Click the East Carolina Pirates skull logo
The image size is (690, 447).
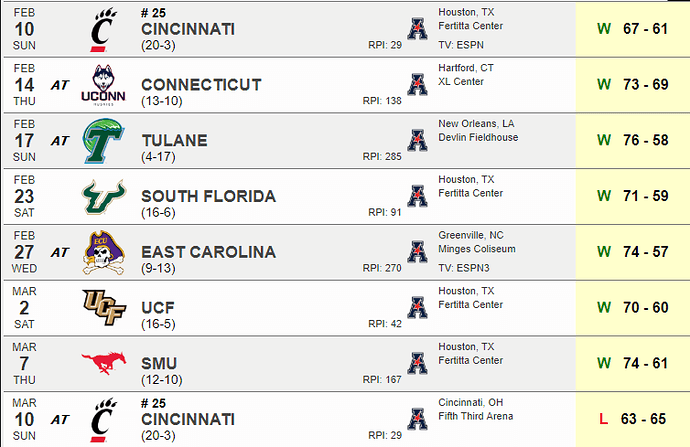pos(104,253)
